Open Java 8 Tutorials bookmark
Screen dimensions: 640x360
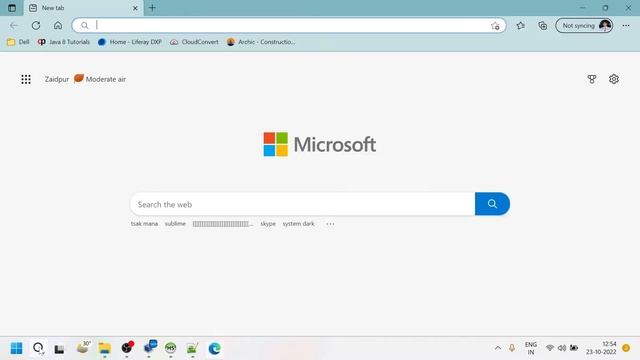click(x=64, y=42)
